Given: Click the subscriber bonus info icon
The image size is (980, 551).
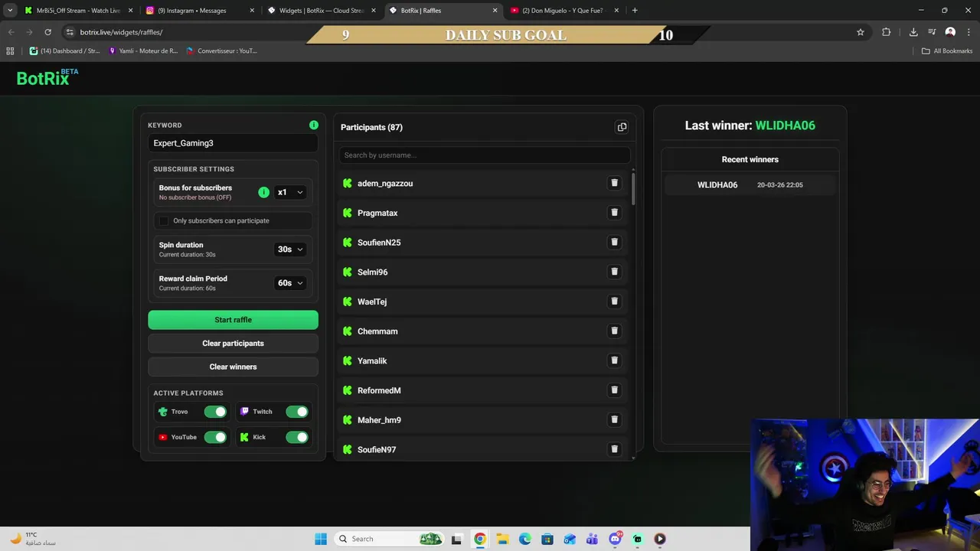Looking at the screenshot, I should (x=263, y=192).
